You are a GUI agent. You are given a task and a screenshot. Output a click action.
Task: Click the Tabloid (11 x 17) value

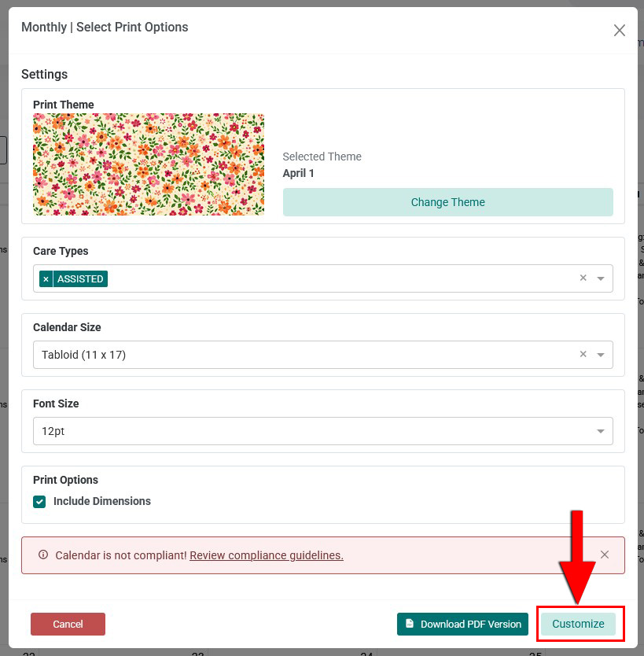click(83, 355)
